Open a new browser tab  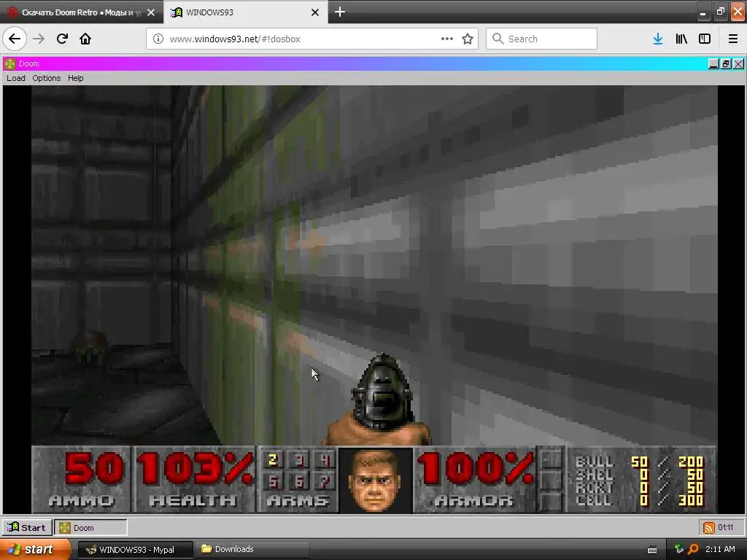click(340, 12)
